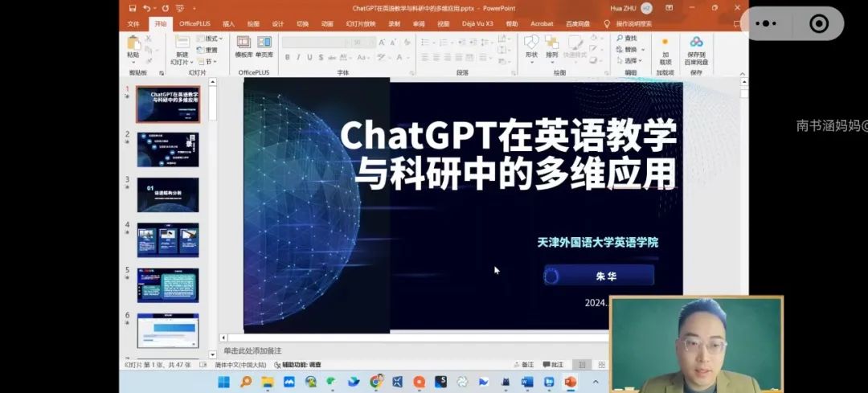Select slide 2 thumbnail

[168, 149]
